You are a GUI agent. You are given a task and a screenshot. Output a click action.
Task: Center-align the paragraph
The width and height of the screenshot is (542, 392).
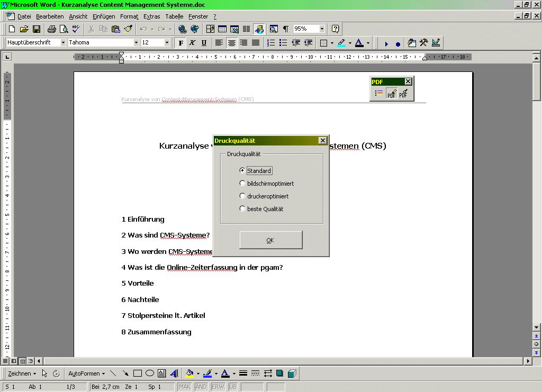pyautogui.click(x=231, y=43)
